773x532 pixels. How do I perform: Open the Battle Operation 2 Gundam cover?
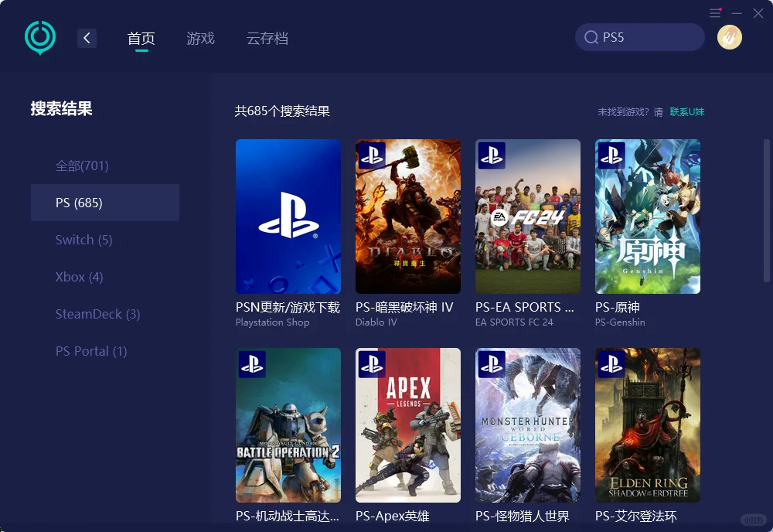click(x=288, y=425)
